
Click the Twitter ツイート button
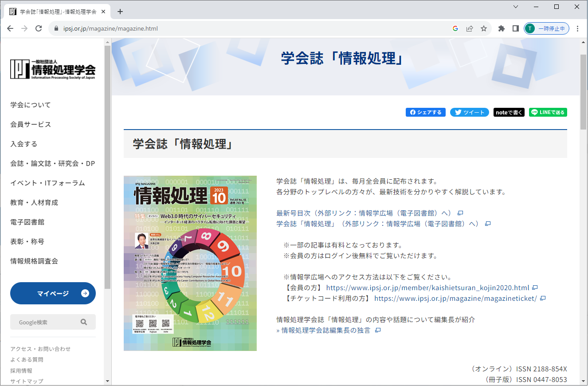click(470, 112)
